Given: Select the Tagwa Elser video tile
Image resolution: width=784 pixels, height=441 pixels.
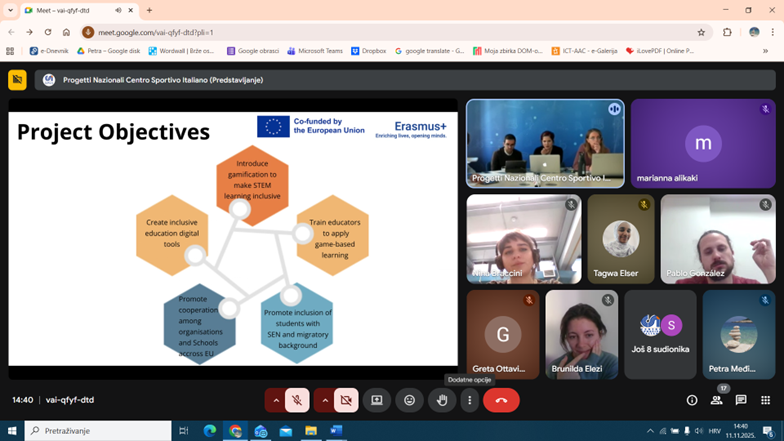Looking at the screenshot, I should click(620, 239).
